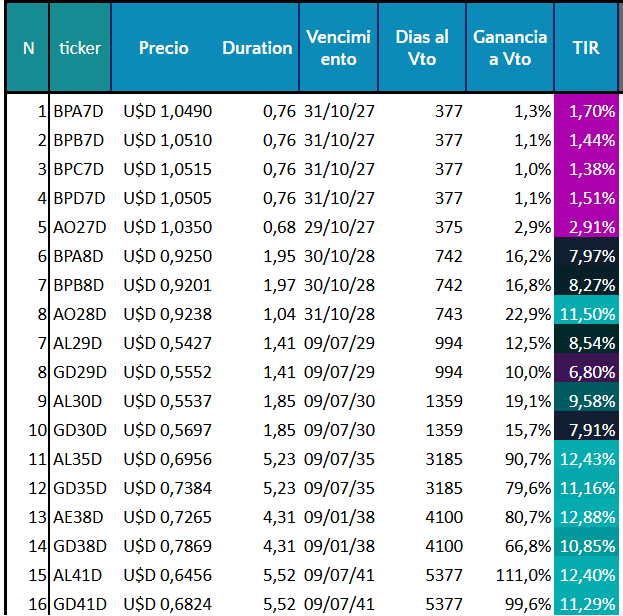Select TIR cell 11,50%

[x=586, y=310]
